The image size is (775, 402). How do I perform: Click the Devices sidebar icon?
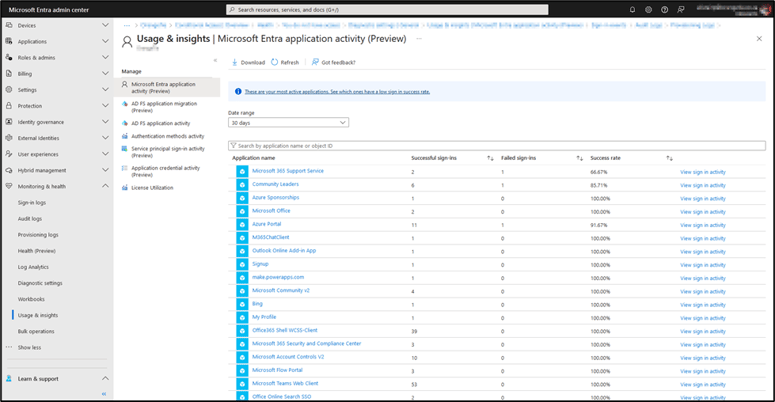click(x=9, y=25)
